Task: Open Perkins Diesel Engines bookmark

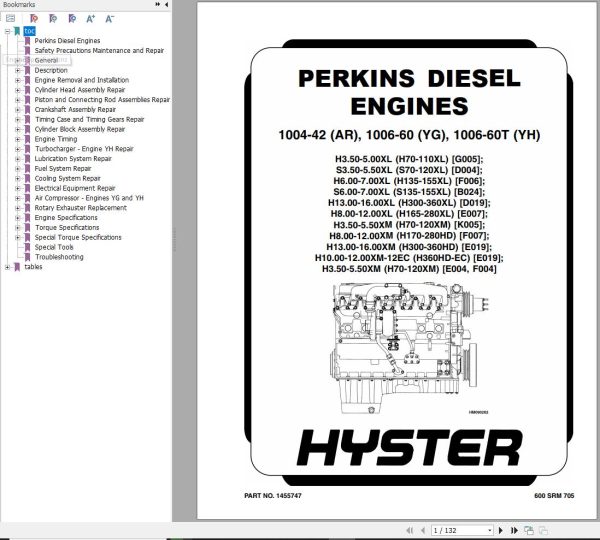Action: click(x=67, y=41)
